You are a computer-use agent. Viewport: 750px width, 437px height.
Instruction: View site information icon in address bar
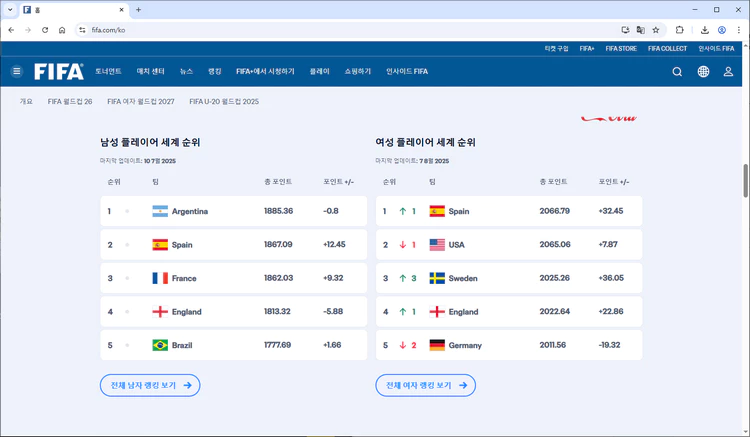pyautogui.click(x=82, y=30)
